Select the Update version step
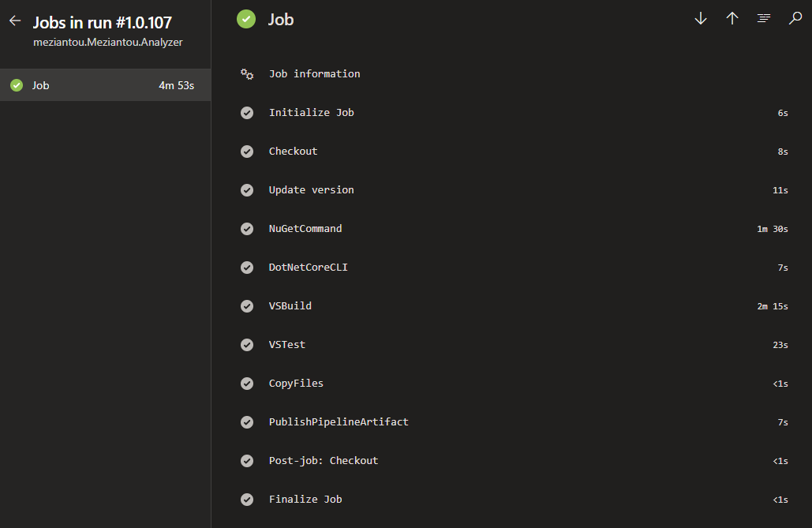Screen dimensions: 812x528 [x=311, y=190]
